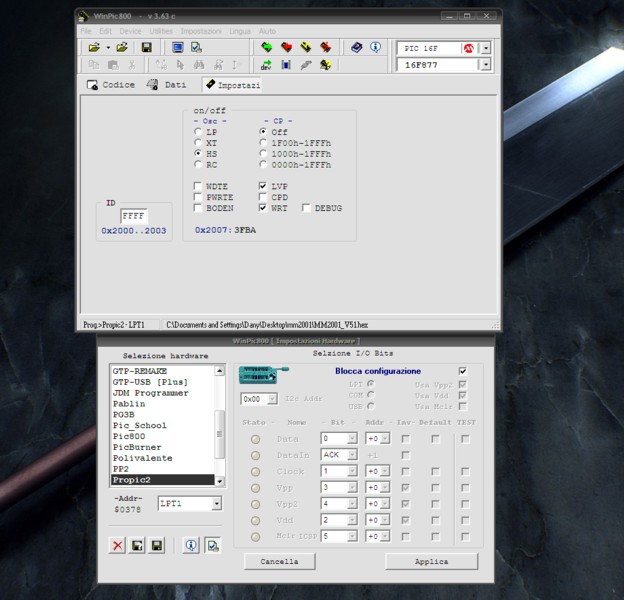Click the open file folder icon

click(94, 47)
